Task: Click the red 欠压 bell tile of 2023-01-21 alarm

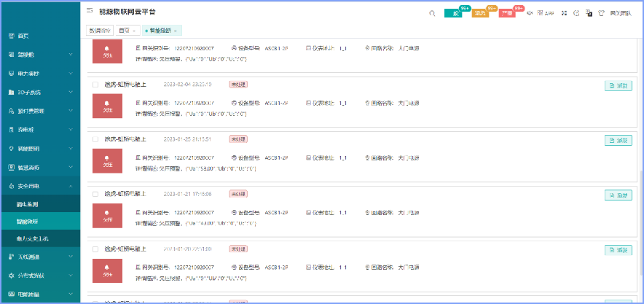Action: tap(107, 216)
